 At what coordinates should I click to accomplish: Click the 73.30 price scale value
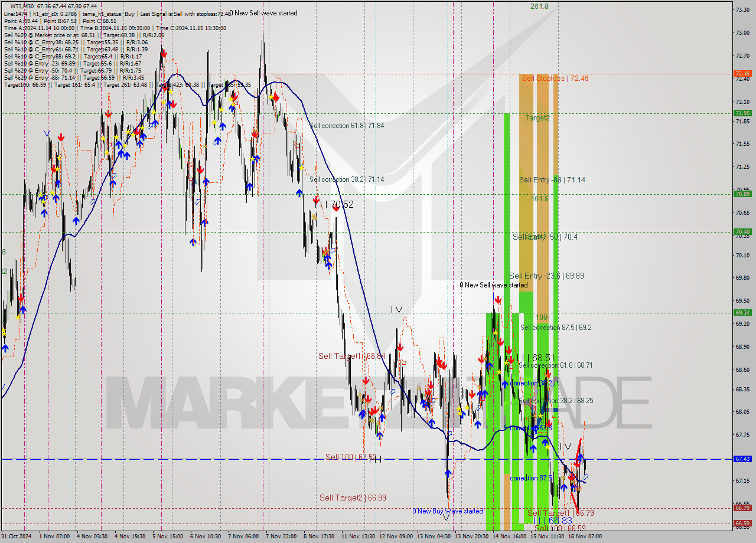(742, 9)
